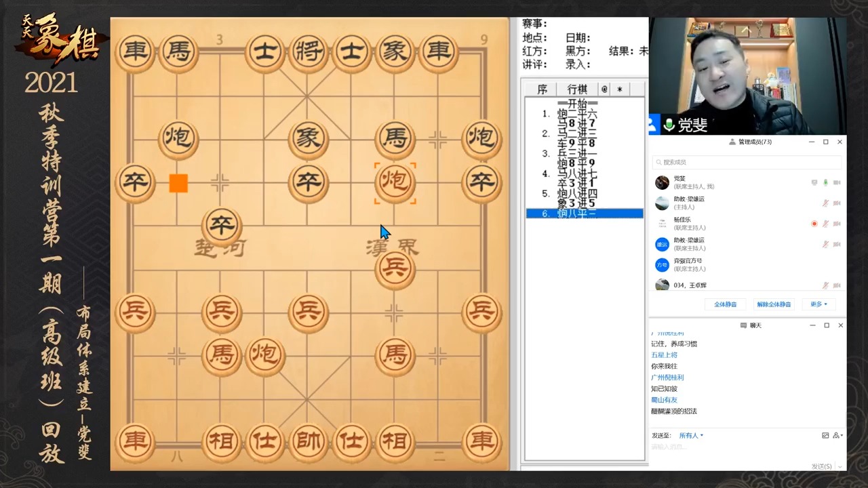This screenshot has width=868, height=488.
Task: Select the black general 將 piece
Action: point(308,52)
